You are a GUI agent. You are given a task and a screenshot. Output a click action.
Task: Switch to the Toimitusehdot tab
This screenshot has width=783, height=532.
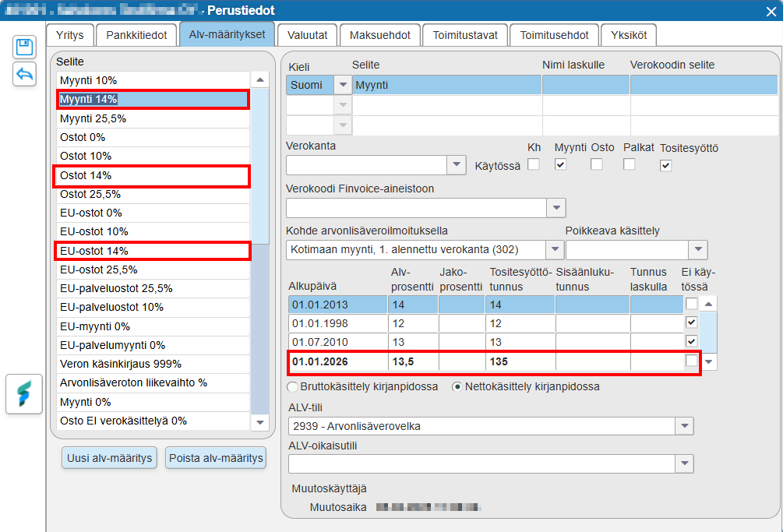554,35
